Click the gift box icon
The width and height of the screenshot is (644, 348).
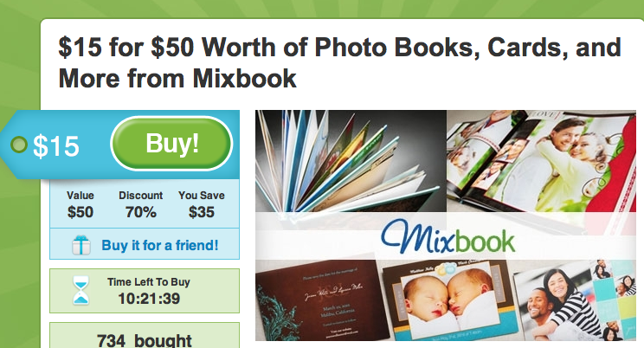[x=81, y=245]
